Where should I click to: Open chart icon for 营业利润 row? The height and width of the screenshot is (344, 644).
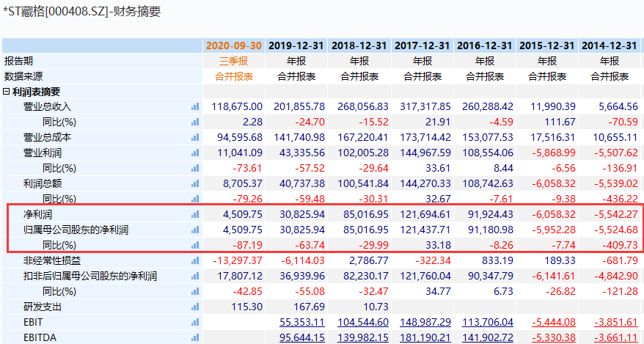click(x=195, y=153)
